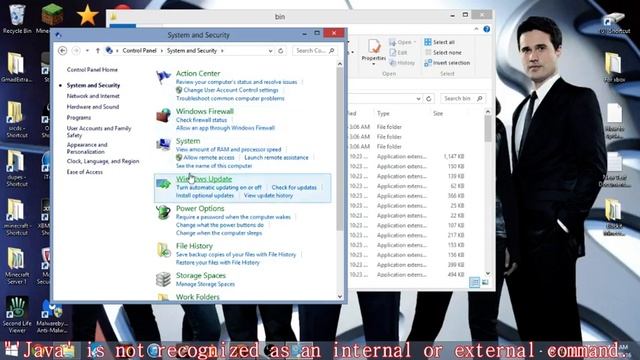Screen dimensions: 640x360
Task: Click Control Panel vertical scrollbar thumb
Action: pos(340,149)
